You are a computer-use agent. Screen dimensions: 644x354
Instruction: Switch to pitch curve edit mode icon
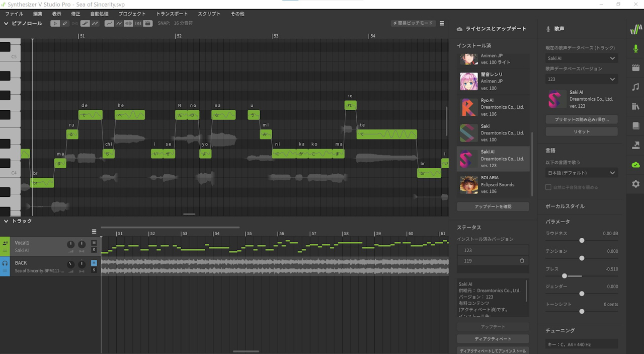tap(95, 23)
